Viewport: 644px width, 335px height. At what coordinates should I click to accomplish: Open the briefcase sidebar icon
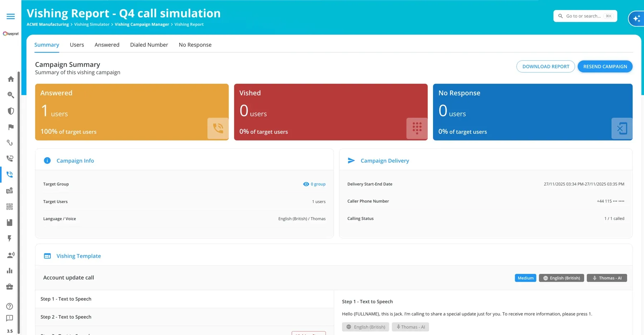point(10,287)
